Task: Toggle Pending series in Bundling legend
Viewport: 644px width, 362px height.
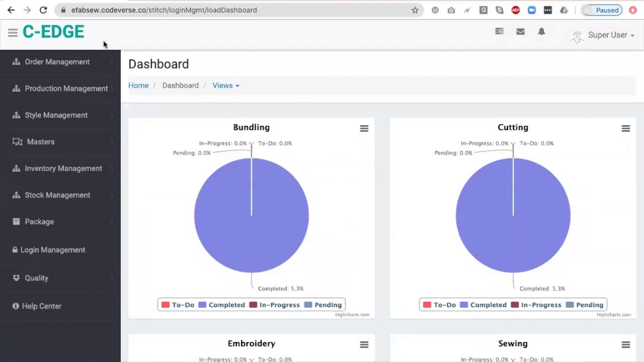Action: (323, 305)
